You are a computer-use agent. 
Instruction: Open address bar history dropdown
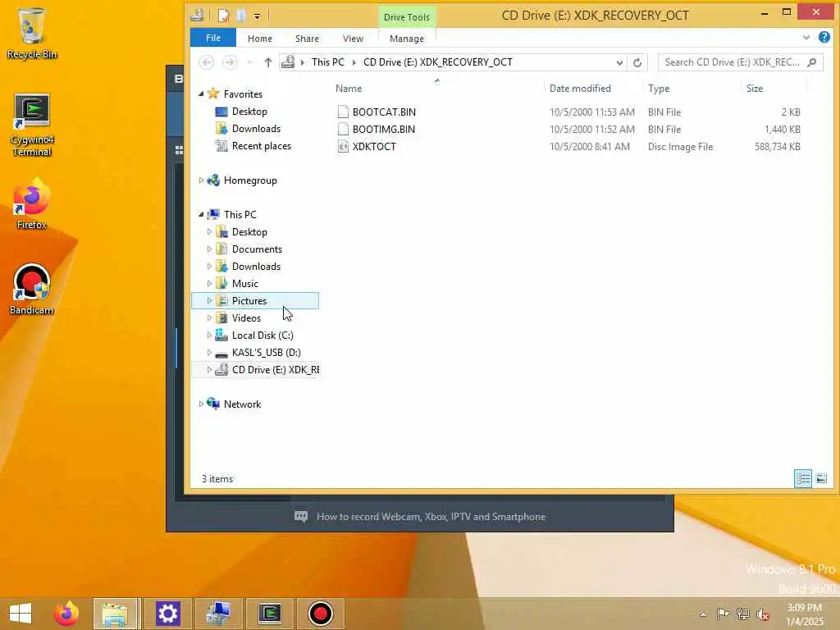coord(619,62)
